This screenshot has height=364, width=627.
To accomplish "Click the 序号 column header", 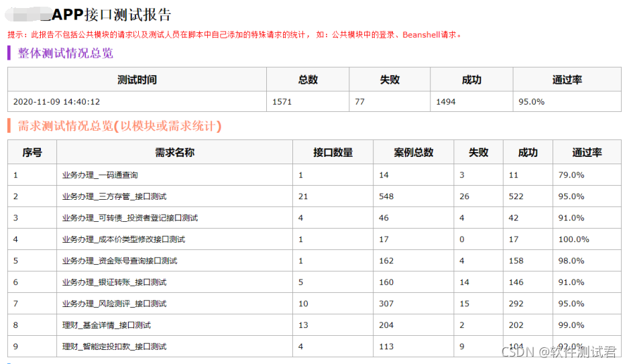I will point(32,152).
